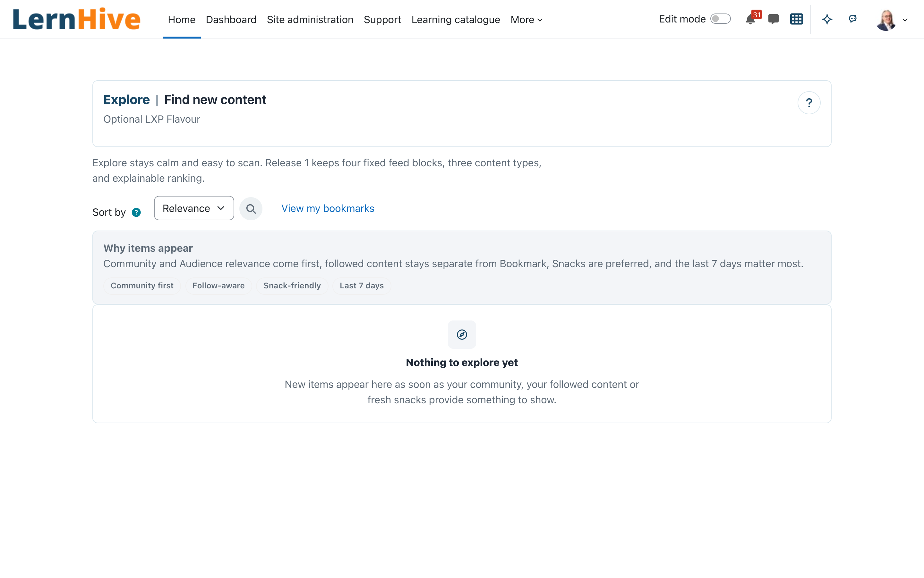Open the Learning catalogue

coord(456,20)
